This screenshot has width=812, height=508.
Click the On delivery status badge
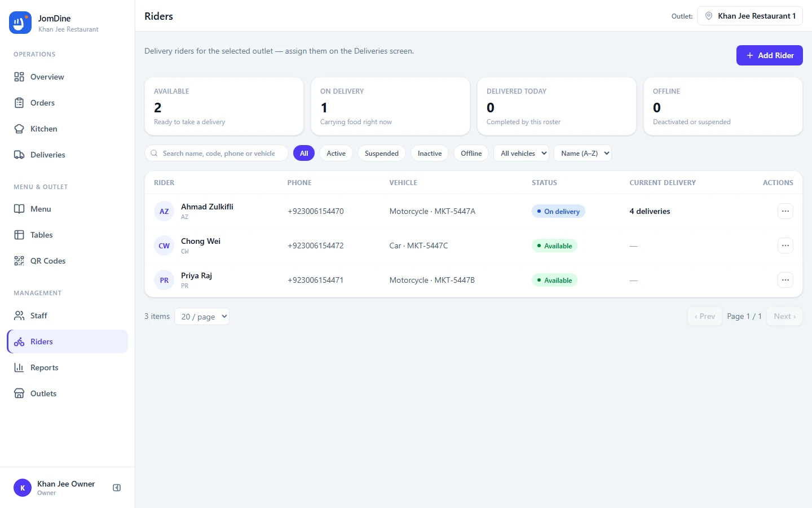click(x=558, y=211)
